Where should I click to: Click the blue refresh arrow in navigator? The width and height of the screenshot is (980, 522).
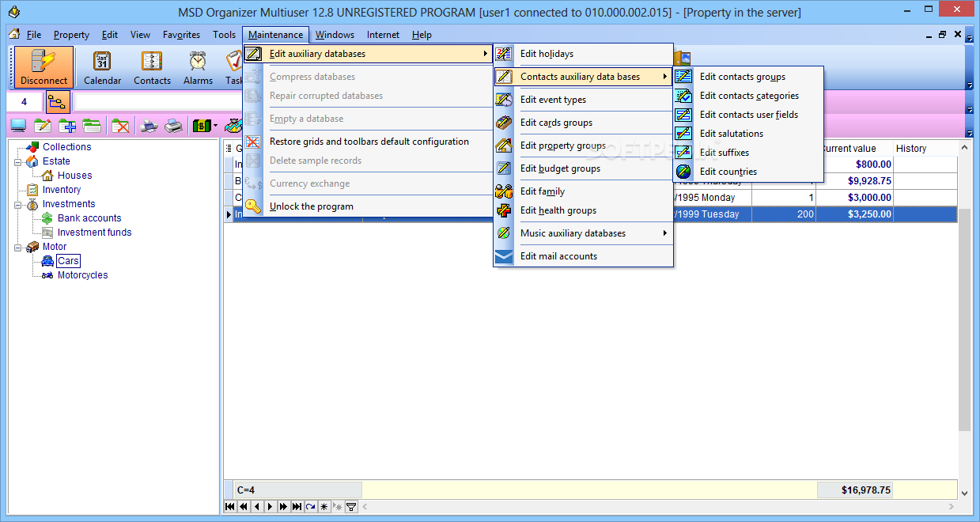point(311,506)
